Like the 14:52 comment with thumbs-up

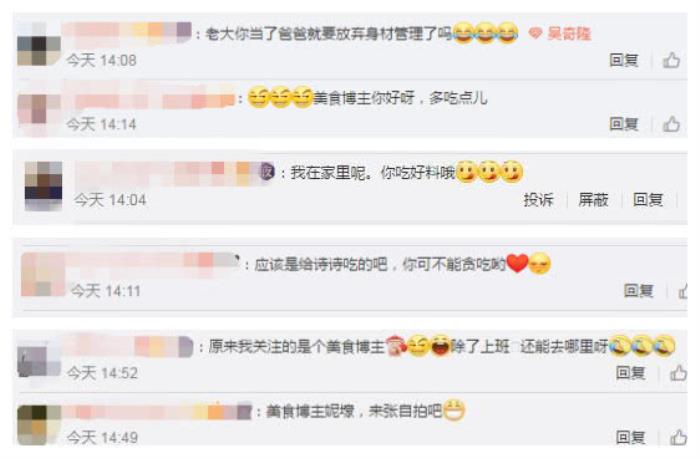678,372
